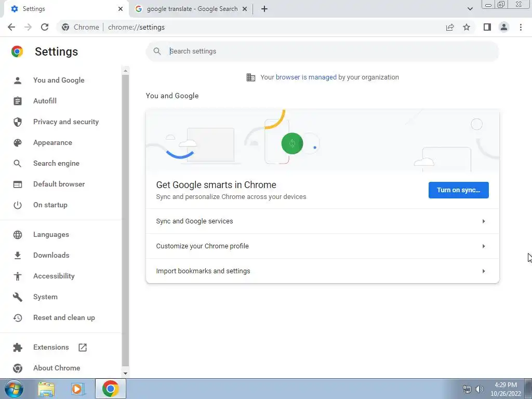Open File Explorer from taskbar
532x399 pixels.
(x=46, y=389)
